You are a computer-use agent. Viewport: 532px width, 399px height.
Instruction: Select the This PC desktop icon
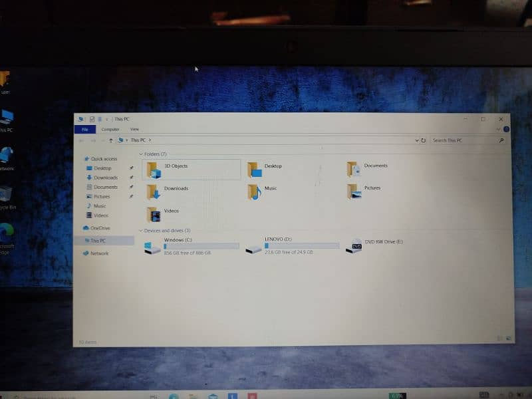(6, 120)
